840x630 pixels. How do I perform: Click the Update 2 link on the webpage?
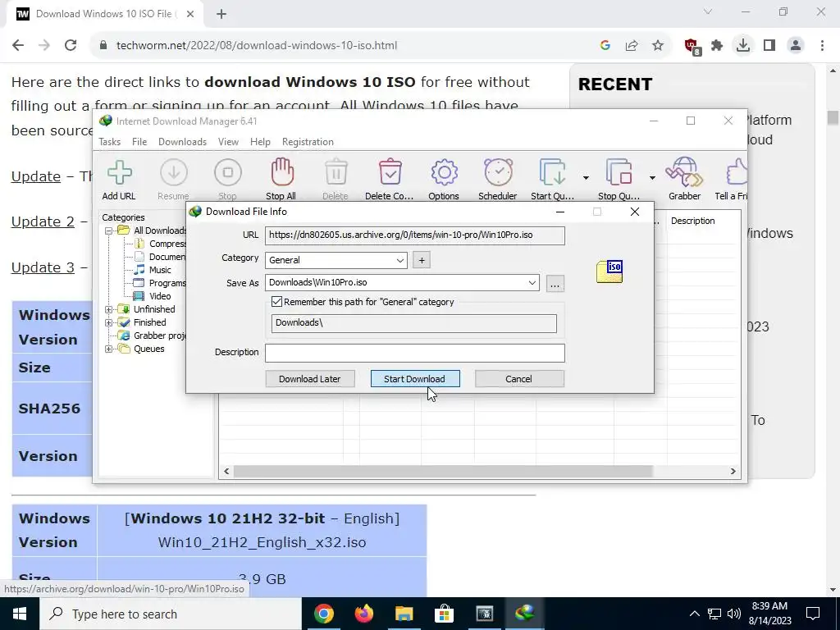point(43,221)
